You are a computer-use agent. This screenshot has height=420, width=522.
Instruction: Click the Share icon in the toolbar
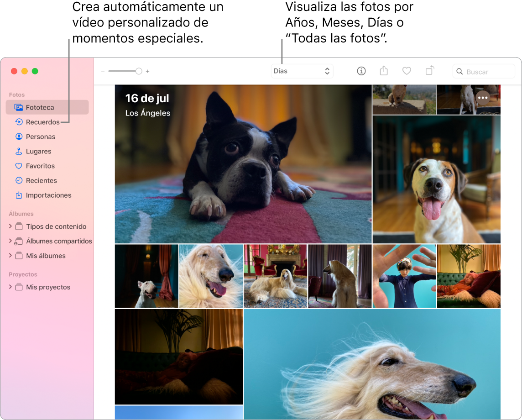pos(384,71)
